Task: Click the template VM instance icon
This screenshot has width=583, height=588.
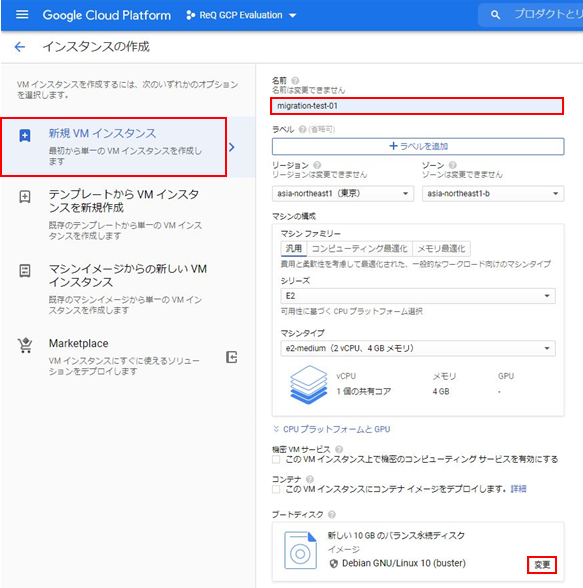Action: (25, 196)
